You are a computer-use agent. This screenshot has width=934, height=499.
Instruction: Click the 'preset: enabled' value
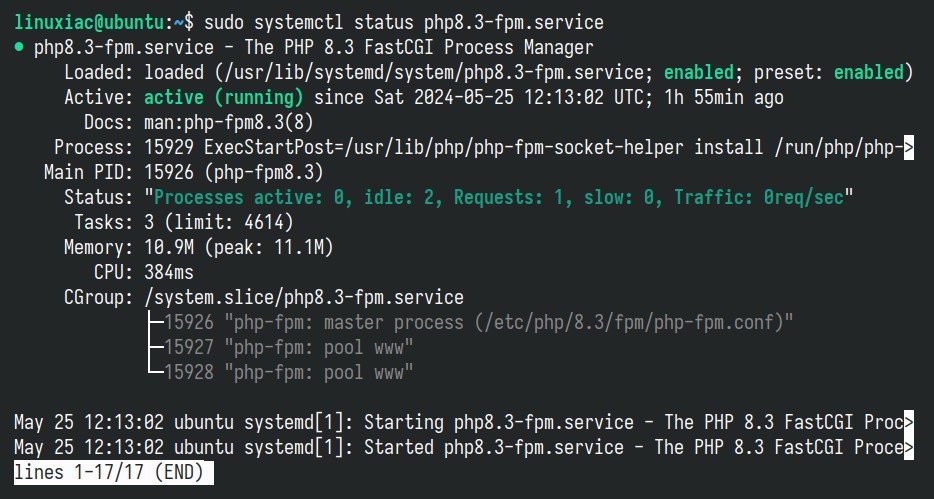pyautogui.click(x=829, y=73)
